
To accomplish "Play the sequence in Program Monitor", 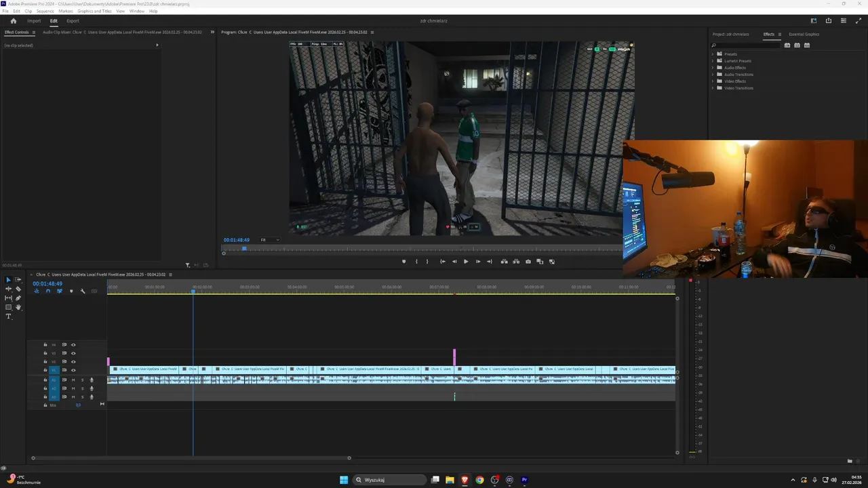I will pos(466,262).
